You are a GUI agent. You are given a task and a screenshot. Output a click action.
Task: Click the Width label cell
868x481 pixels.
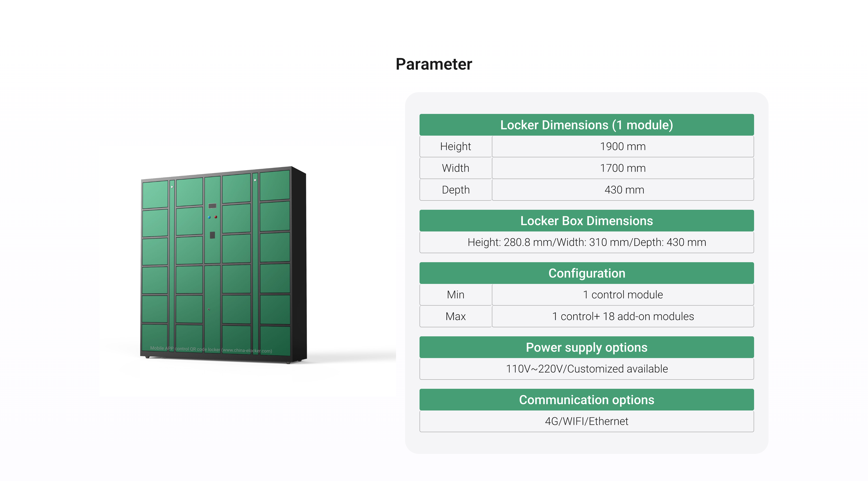click(455, 168)
